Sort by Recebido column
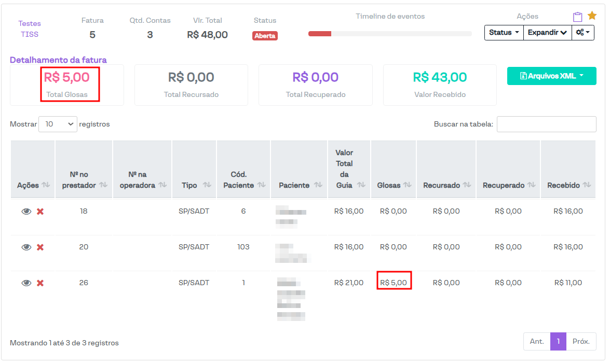The width and height of the screenshot is (610, 364). point(587,185)
